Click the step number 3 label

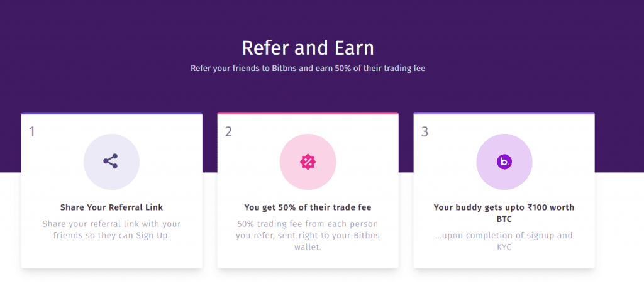click(x=425, y=132)
